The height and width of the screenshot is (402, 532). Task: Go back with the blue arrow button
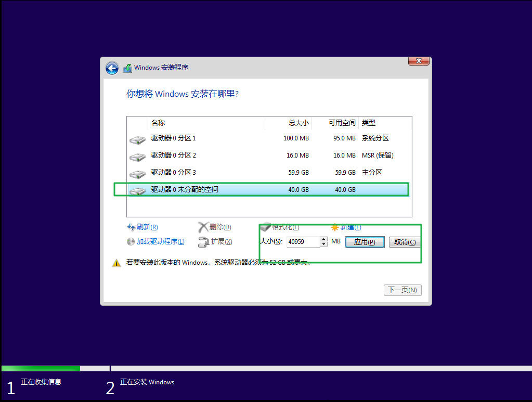coord(112,68)
